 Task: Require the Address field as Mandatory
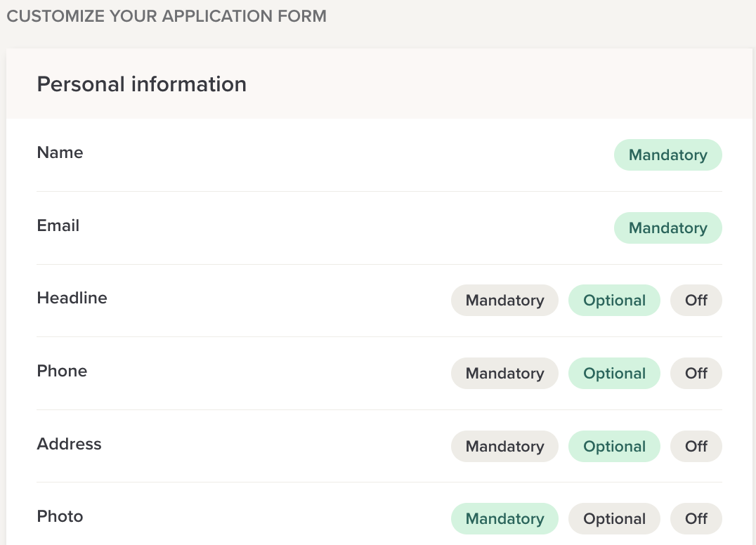[504, 447]
